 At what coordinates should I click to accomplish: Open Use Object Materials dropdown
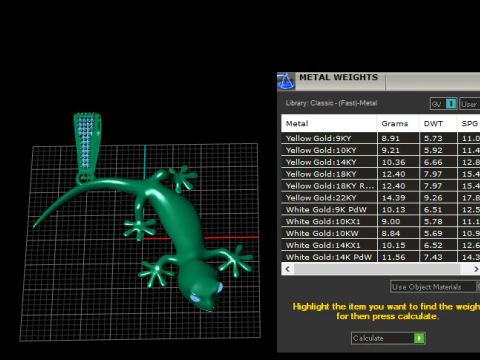click(435, 287)
